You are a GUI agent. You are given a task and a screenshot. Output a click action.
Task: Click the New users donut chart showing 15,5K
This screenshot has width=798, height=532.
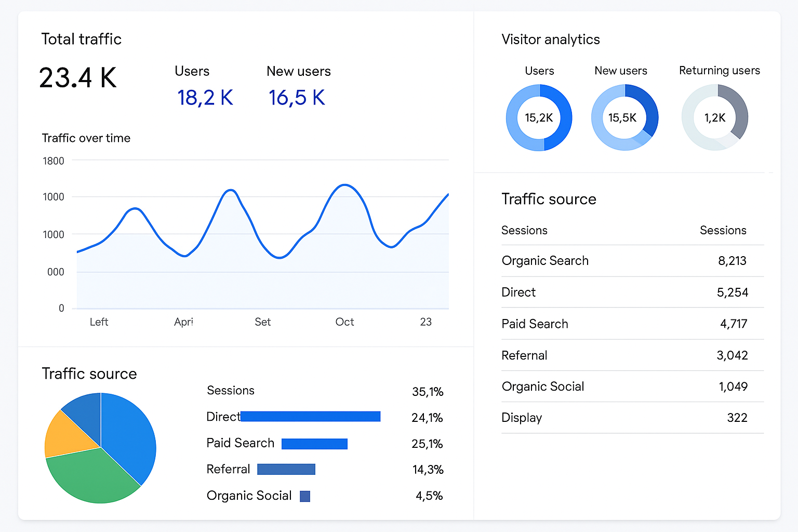click(x=624, y=118)
